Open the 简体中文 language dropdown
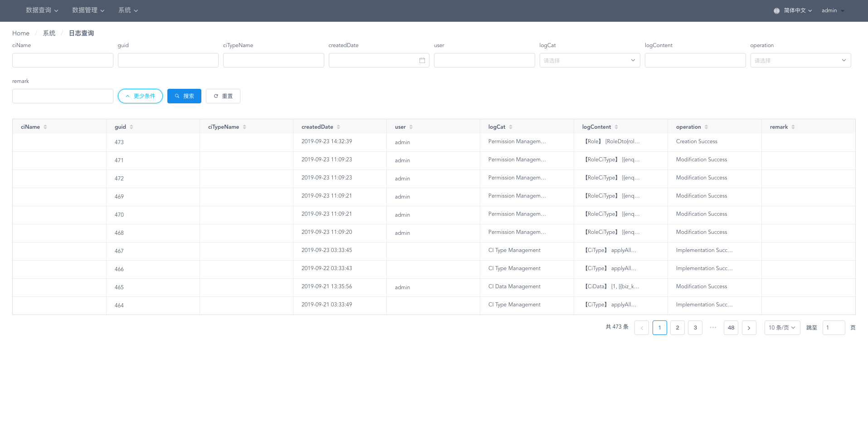The width and height of the screenshot is (868, 441). 798,11
